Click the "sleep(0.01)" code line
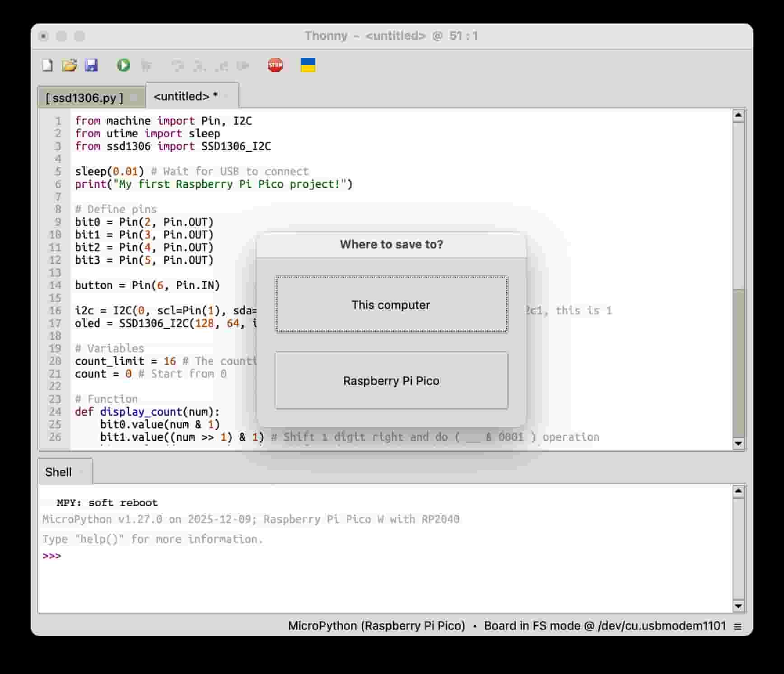784x674 pixels. 109,171
